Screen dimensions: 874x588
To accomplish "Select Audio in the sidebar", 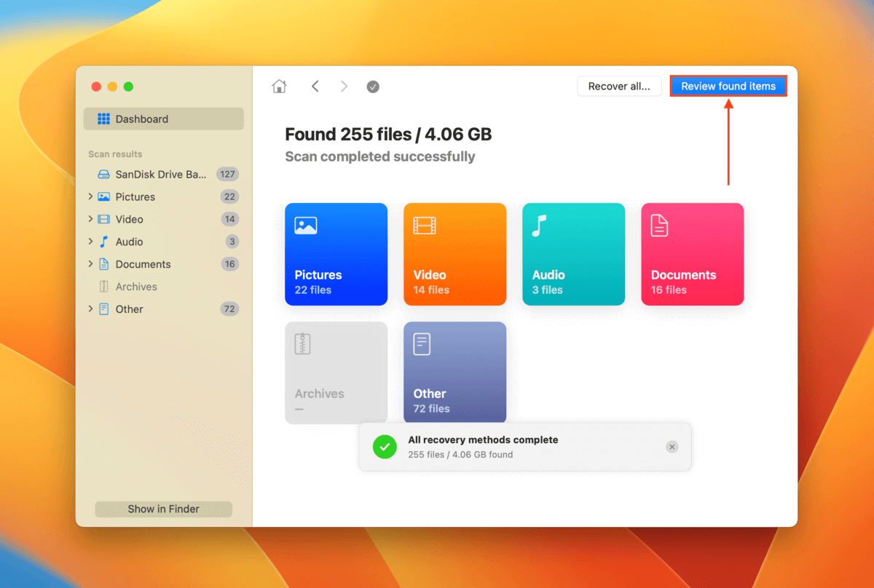I will [x=164, y=242].
